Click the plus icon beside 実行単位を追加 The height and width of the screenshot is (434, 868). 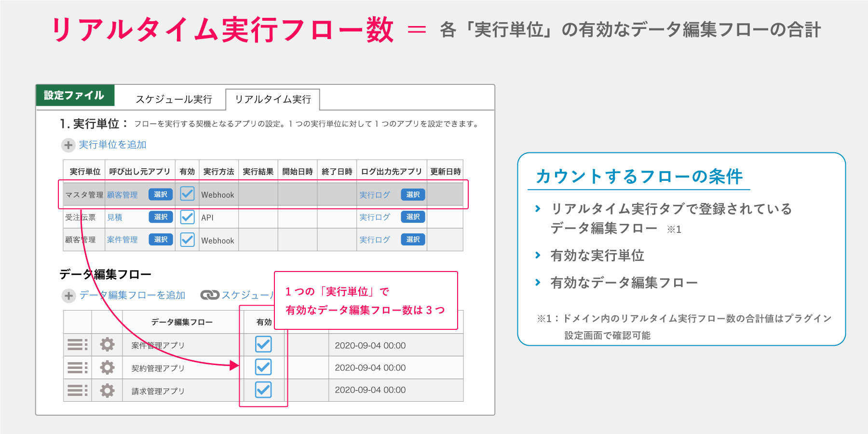point(68,145)
